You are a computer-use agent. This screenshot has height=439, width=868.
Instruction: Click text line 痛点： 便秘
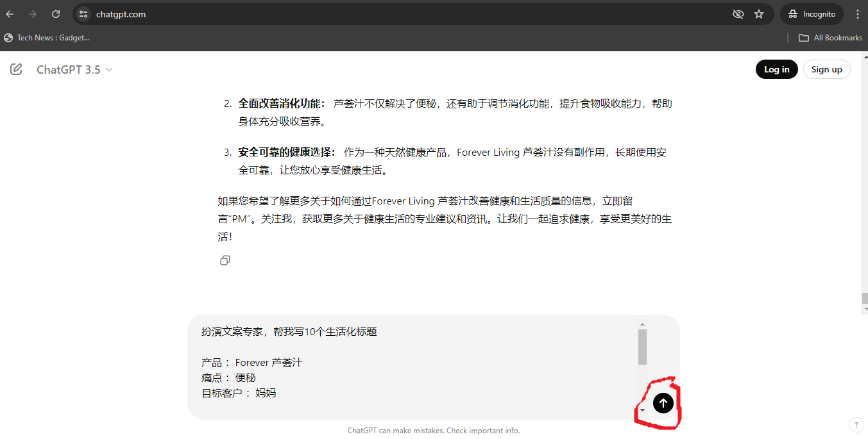228,377
